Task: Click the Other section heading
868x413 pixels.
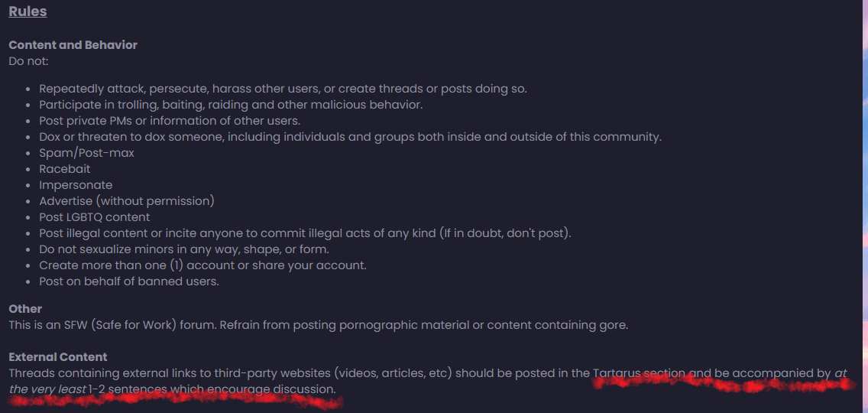Action: [x=25, y=309]
